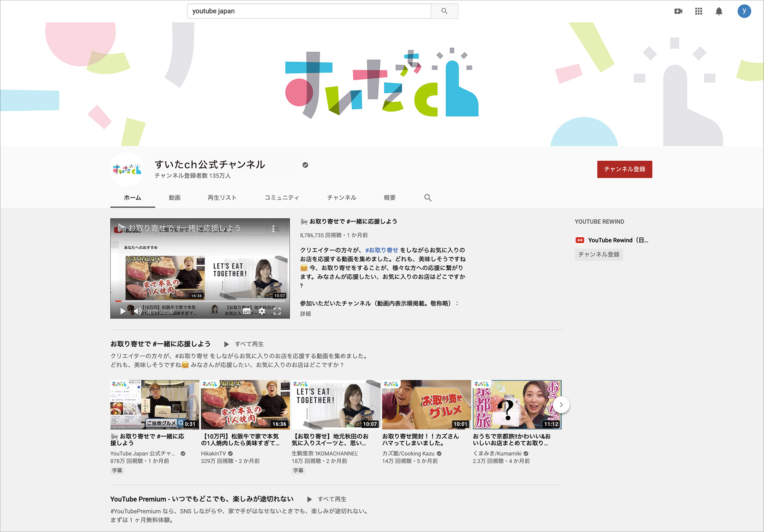Open the create video camera icon
This screenshot has width=764, height=532.
pos(678,11)
